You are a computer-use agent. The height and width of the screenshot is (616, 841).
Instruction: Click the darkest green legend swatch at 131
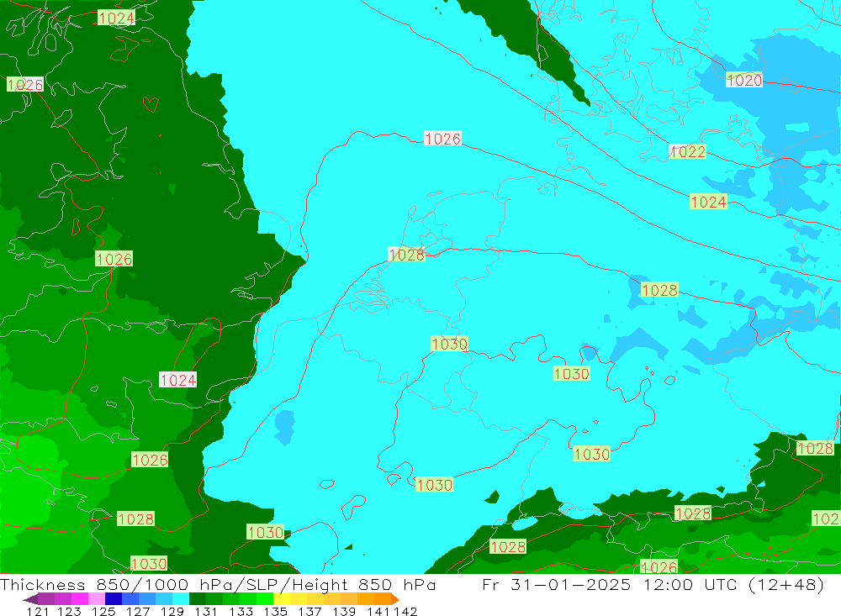(198, 599)
